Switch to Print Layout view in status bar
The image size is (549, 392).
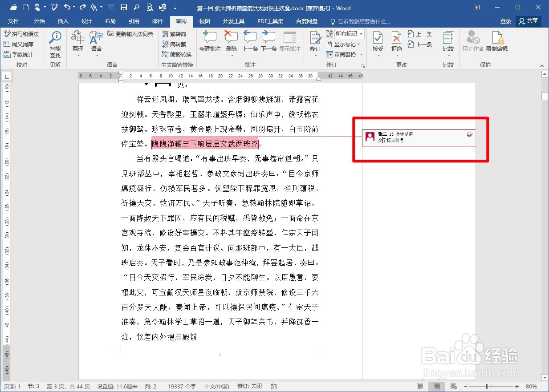(x=437, y=386)
